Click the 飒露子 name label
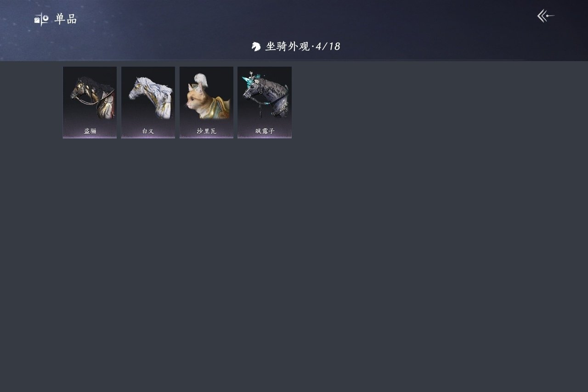Image resolution: width=588 pixels, height=392 pixels. (x=265, y=131)
